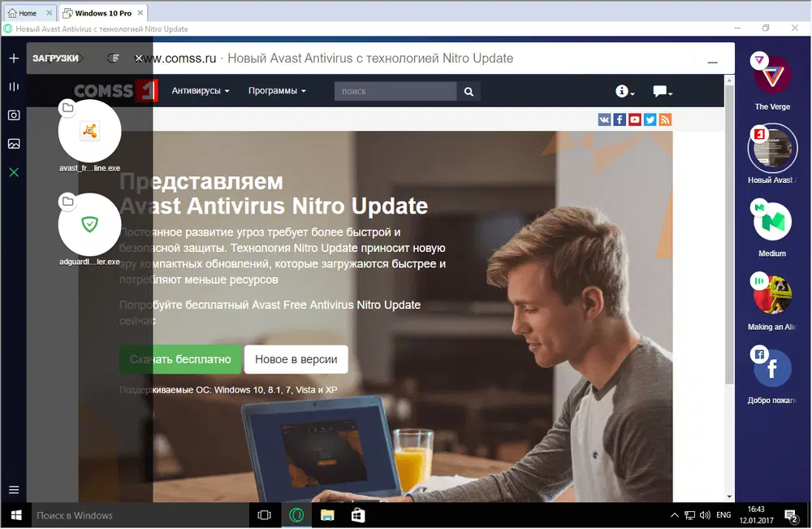This screenshot has height=529, width=812.
Task: Open the info icon dropdown
Action: (624, 91)
